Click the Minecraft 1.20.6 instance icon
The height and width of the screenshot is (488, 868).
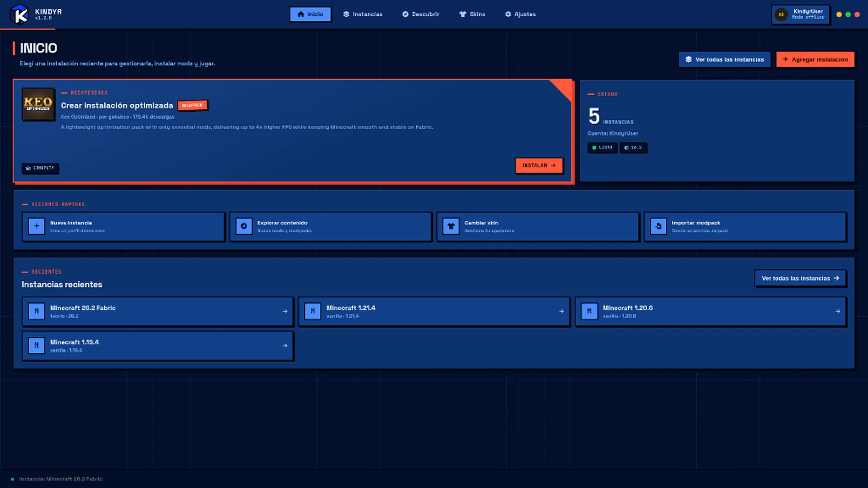[589, 311]
